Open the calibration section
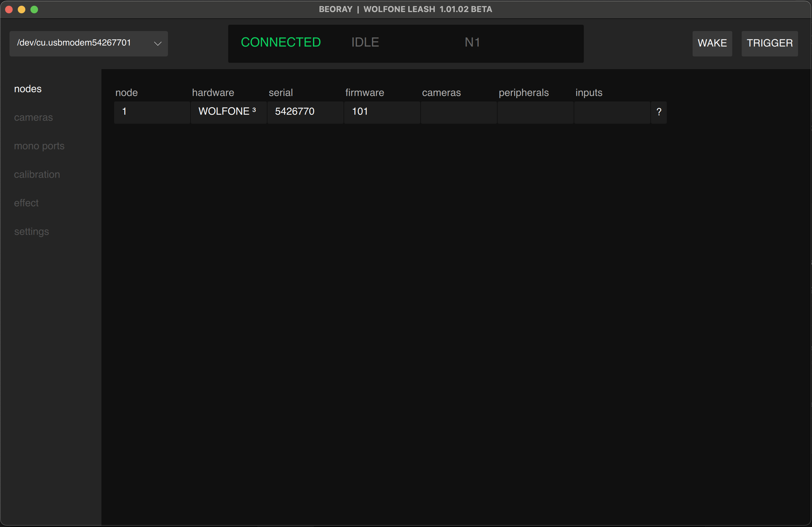 [37, 174]
